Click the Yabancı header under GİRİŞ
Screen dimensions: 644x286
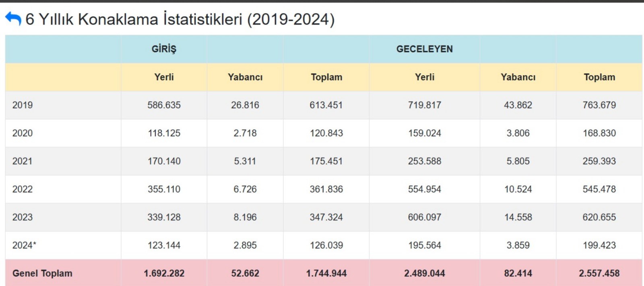pyautogui.click(x=246, y=77)
